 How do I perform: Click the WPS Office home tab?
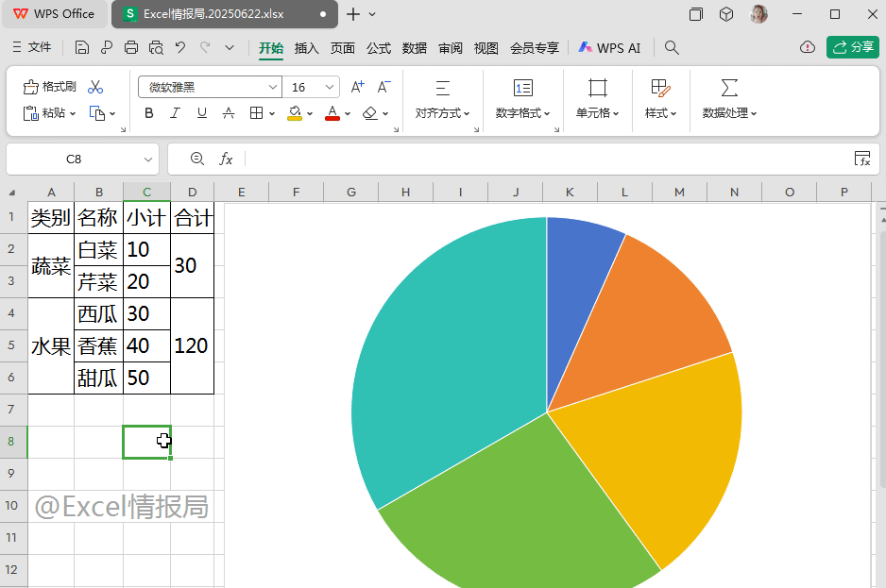(x=54, y=14)
